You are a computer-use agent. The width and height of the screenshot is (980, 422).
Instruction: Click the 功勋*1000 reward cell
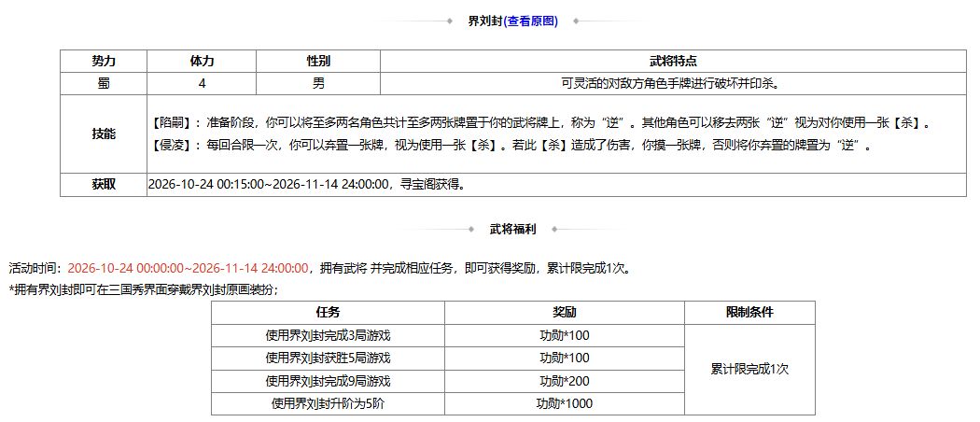click(x=565, y=404)
